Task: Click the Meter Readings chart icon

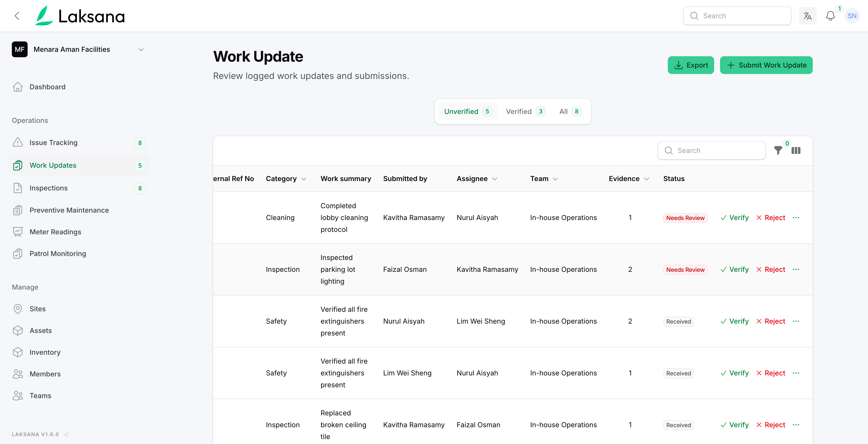Action: point(18,232)
